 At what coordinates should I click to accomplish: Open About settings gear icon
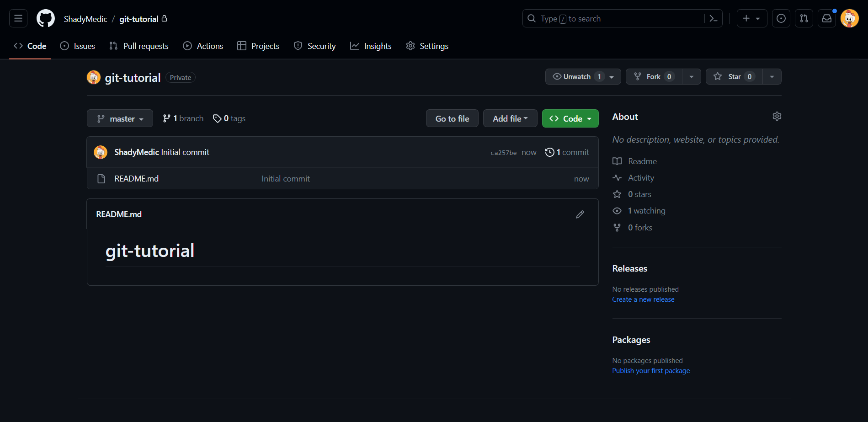tap(777, 117)
